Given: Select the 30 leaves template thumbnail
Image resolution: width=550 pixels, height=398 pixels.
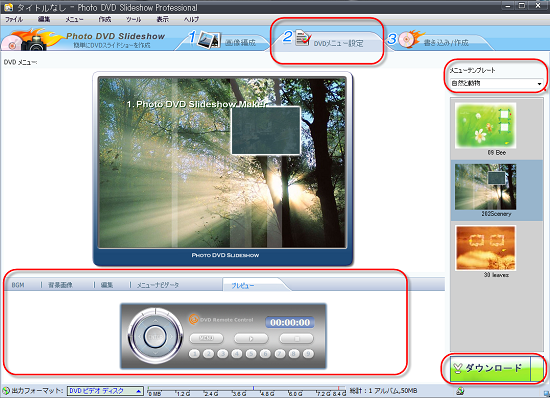Looking at the screenshot, I should [485, 248].
